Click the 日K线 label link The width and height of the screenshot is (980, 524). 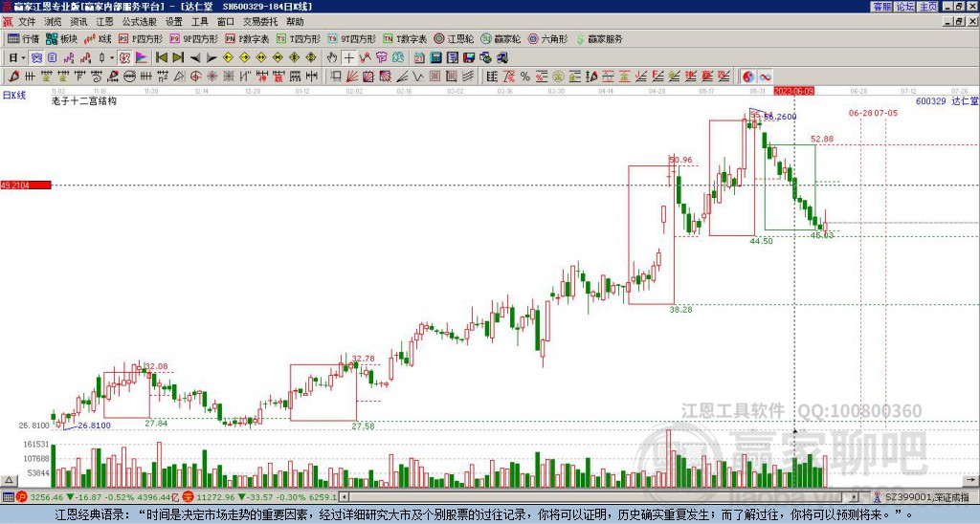coord(14,96)
